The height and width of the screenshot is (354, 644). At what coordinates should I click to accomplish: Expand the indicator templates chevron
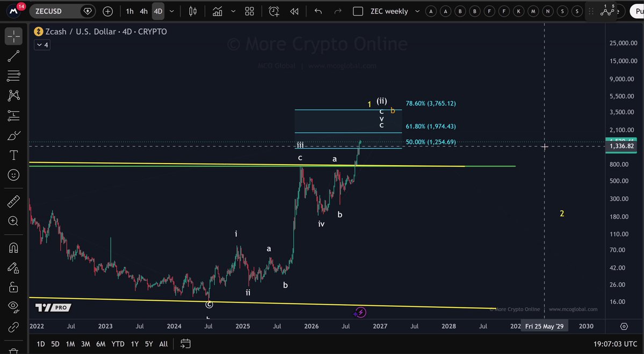pyautogui.click(x=233, y=11)
